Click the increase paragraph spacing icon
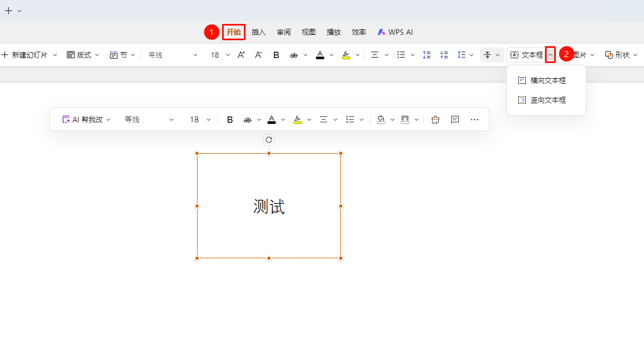 coord(427,55)
